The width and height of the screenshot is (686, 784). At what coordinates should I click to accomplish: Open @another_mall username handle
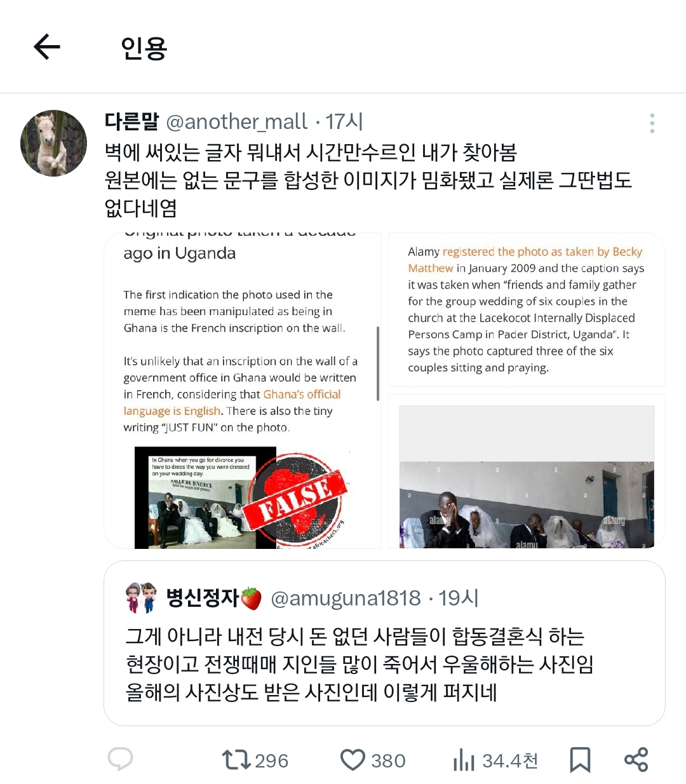coord(237,121)
